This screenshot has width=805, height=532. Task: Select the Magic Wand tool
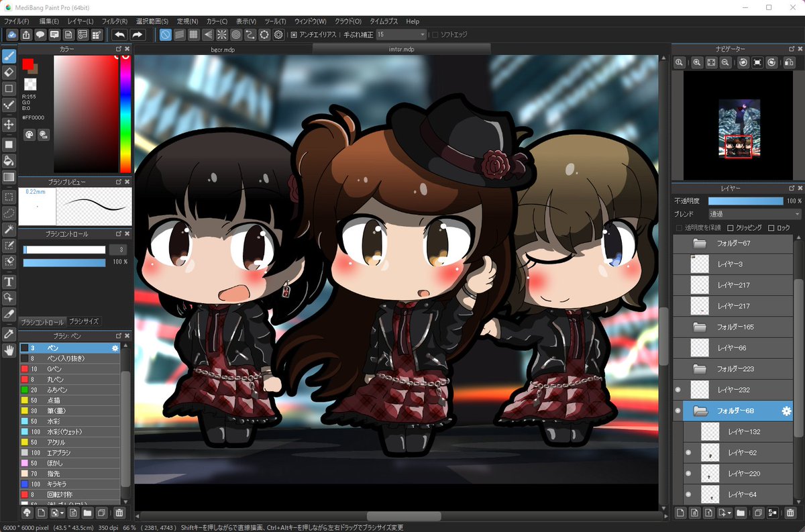[9, 229]
